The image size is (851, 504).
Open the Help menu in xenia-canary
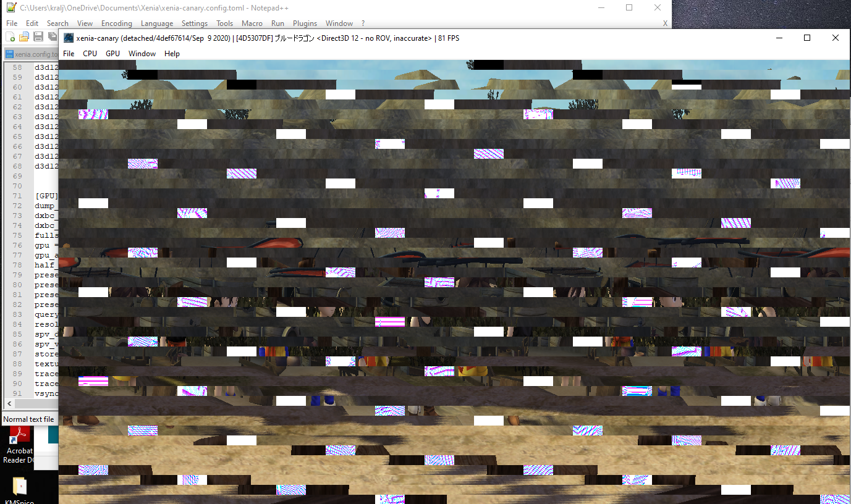pyautogui.click(x=172, y=54)
